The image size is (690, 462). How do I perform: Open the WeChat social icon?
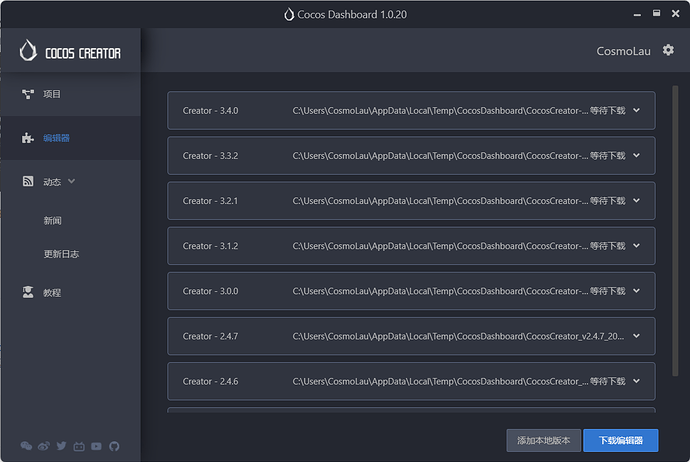click(26, 446)
